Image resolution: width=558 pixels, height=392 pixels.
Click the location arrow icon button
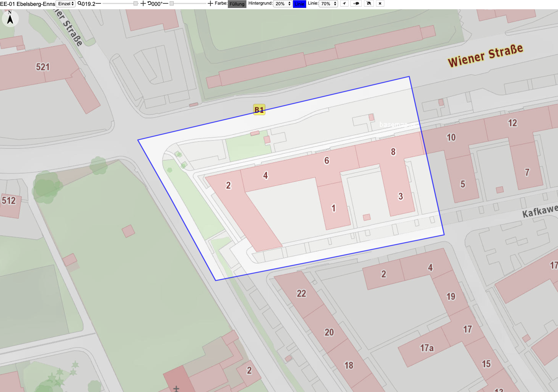(344, 4)
